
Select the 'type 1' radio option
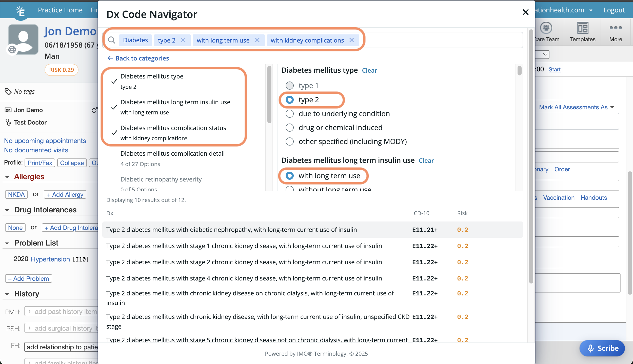point(290,86)
